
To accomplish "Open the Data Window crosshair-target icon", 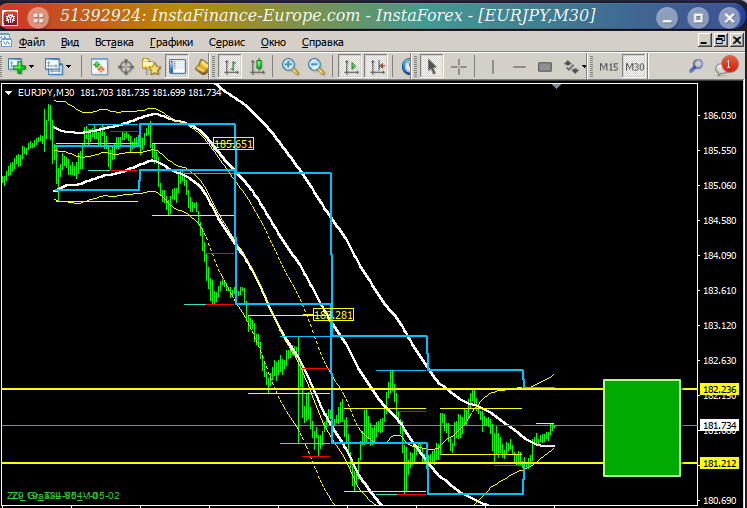I will [126, 66].
